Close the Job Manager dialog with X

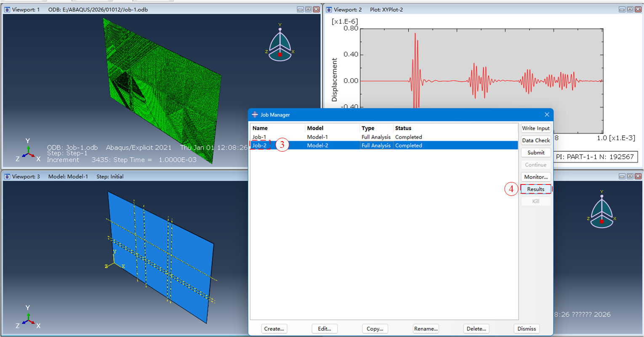[x=547, y=115]
